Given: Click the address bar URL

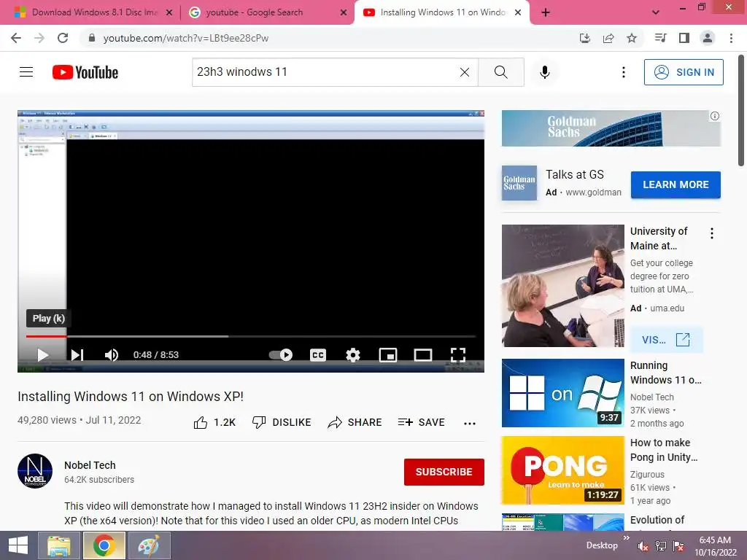Looking at the screenshot, I should point(186,38).
